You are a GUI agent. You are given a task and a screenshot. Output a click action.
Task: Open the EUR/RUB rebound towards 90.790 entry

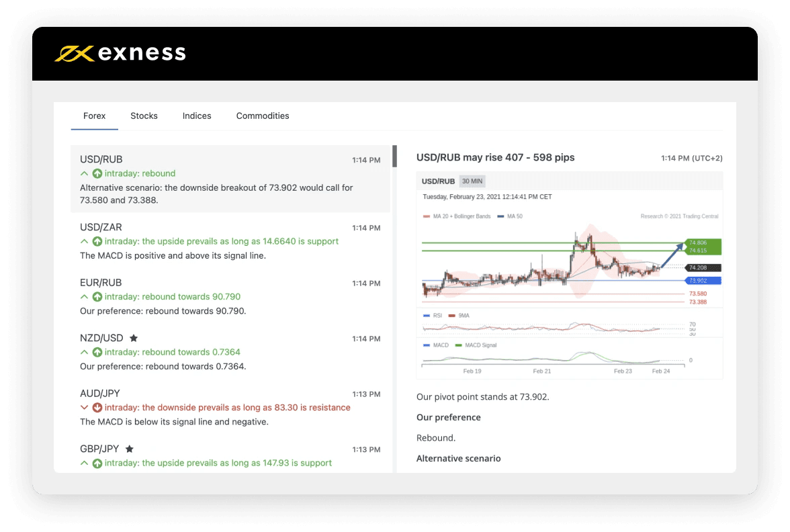tap(230, 297)
